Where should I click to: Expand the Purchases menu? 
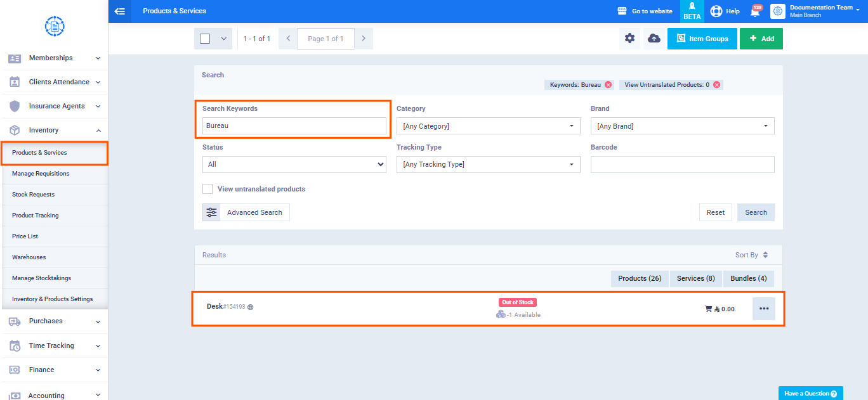pyautogui.click(x=98, y=321)
